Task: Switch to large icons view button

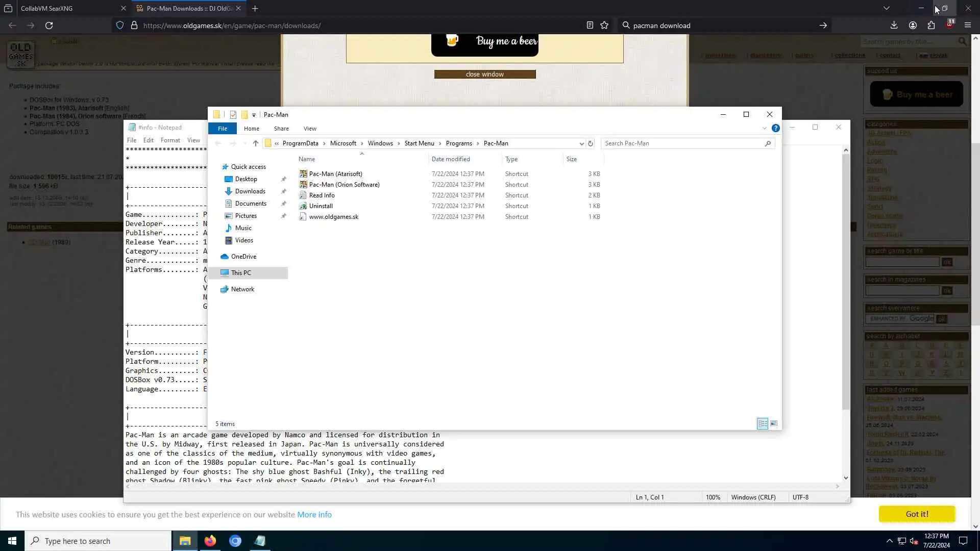Action: pyautogui.click(x=774, y=424)
